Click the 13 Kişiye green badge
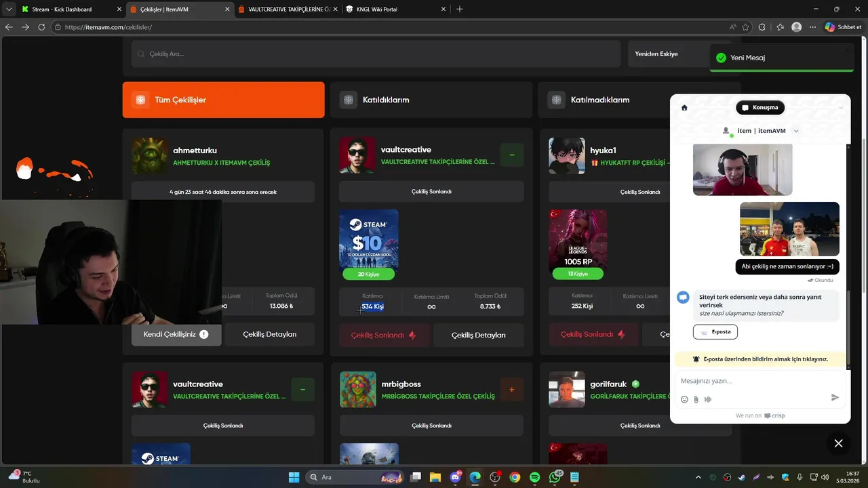Screen dimensions: 868x488 point(578,274)
